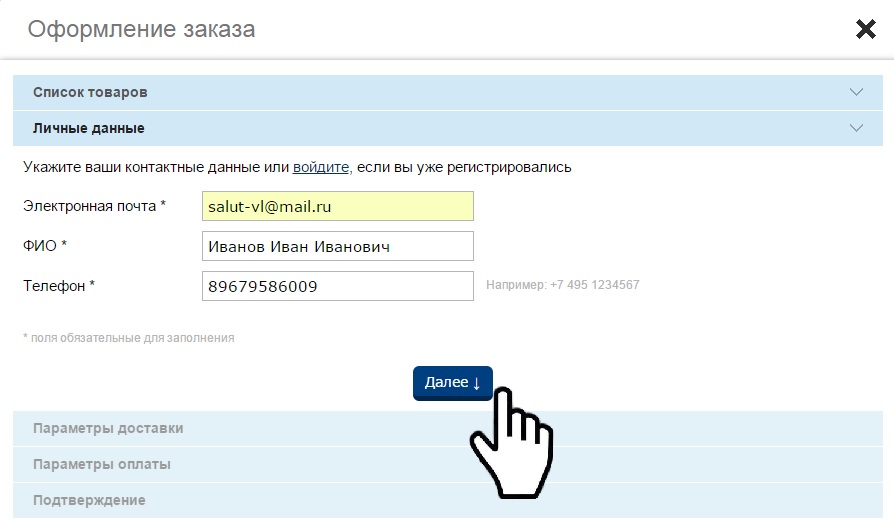Collapse the Личные данные chevron
Image resolution: width=894 pixels, height=530 pixels.
click(856, 128)
